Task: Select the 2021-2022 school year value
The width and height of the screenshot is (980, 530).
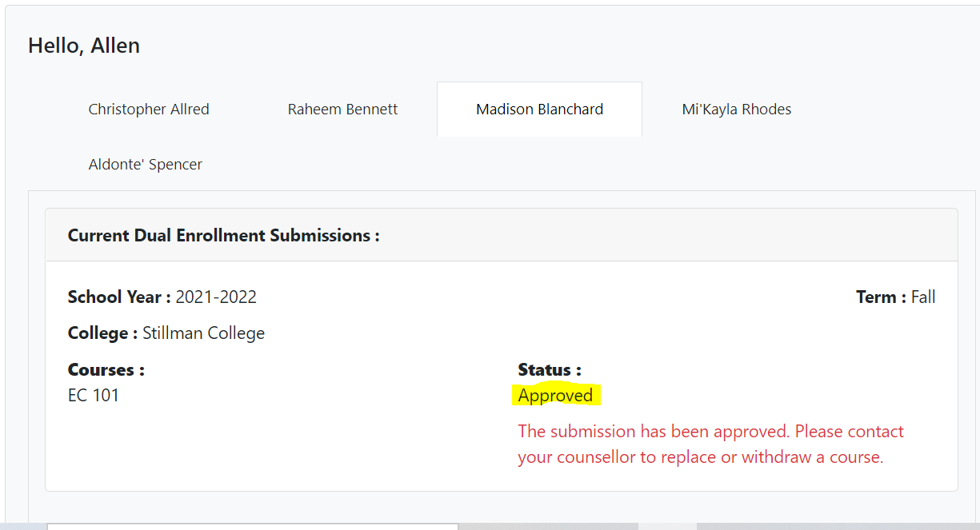Action: (x=216, y=297)
